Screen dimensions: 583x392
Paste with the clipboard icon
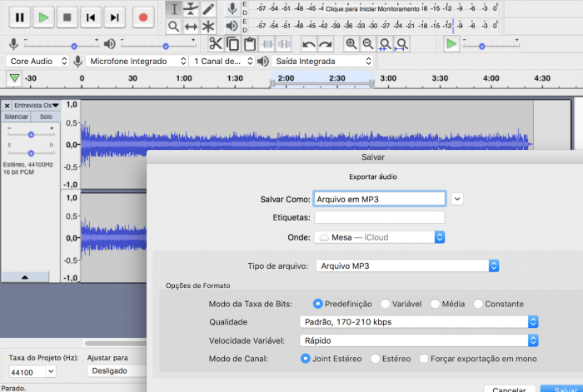click(x=250, y=44)
